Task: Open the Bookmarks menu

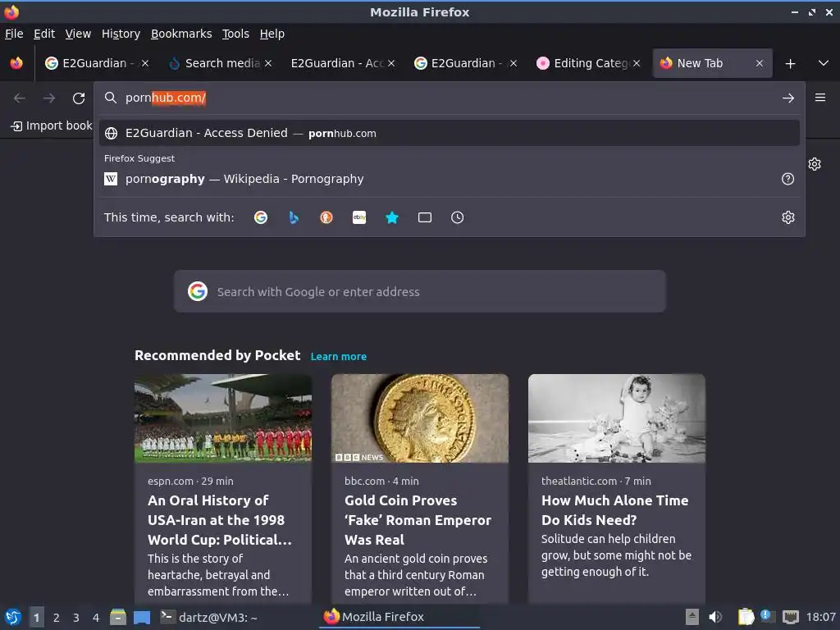Action: click(x=181, y=34)
